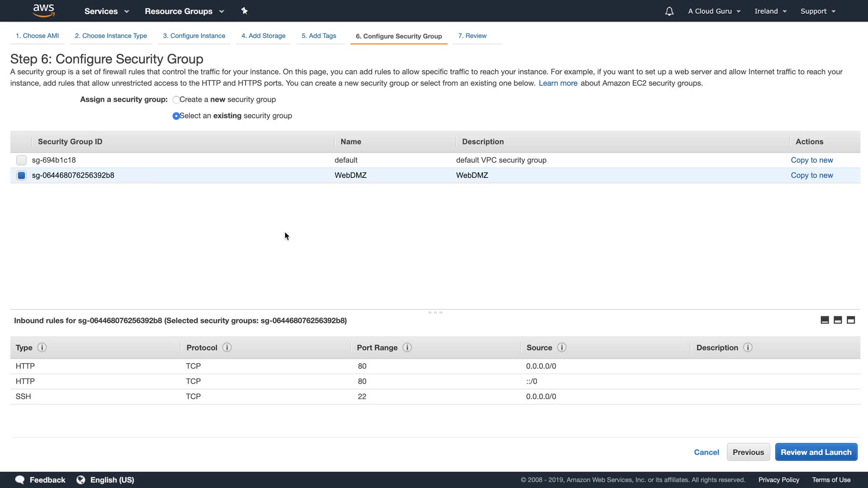Select Create a new security group radio

click(x=176, y=100)
